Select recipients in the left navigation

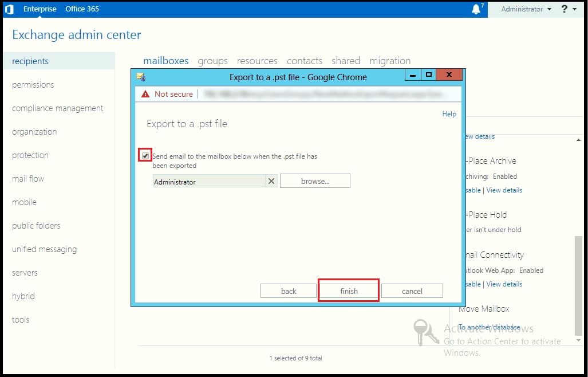coord(59,61)
